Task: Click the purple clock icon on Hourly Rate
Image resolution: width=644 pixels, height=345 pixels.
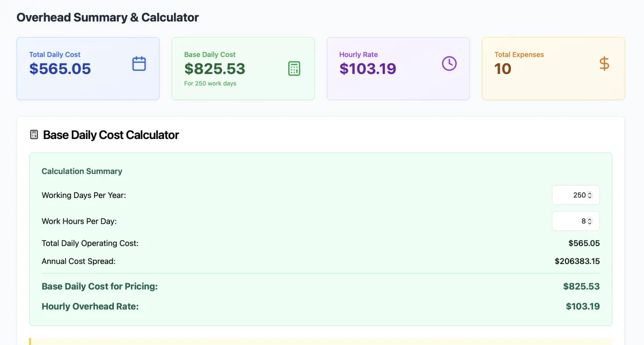Action: (449, 64)
